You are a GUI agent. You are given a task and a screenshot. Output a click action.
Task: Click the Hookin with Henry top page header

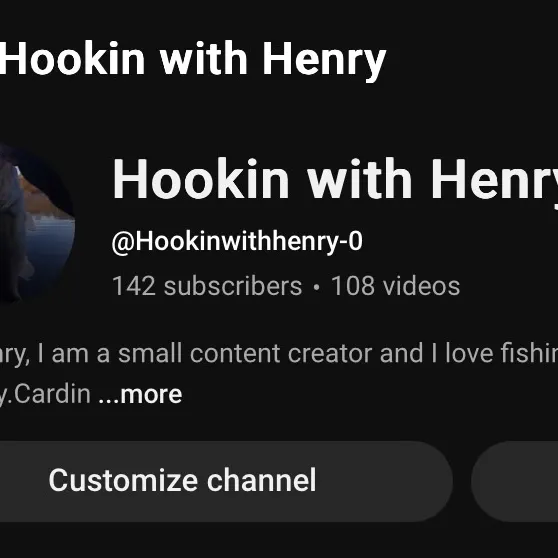coord(193,59)
